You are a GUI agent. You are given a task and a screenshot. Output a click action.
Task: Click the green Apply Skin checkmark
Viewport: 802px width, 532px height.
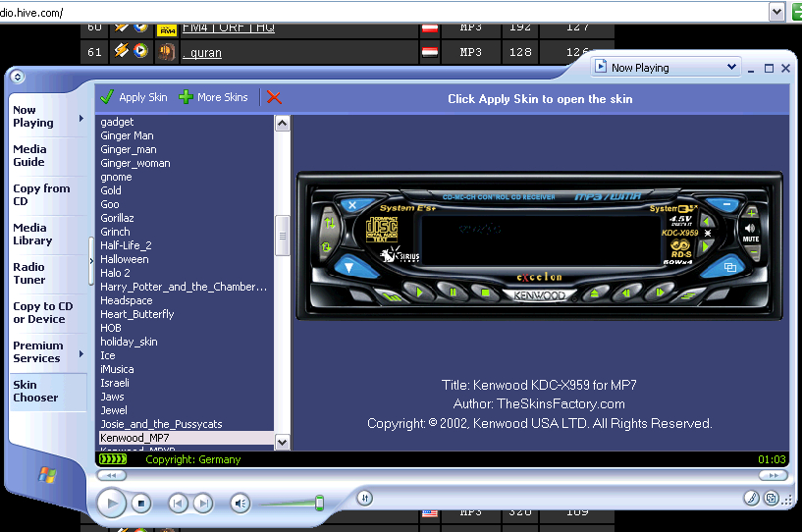pos(107,97)
